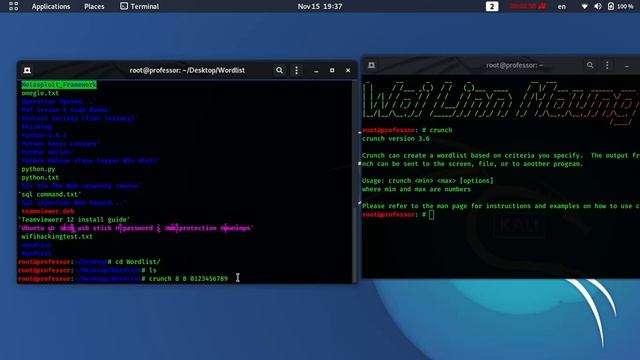Click the Wordlist terminal title text

187,70
